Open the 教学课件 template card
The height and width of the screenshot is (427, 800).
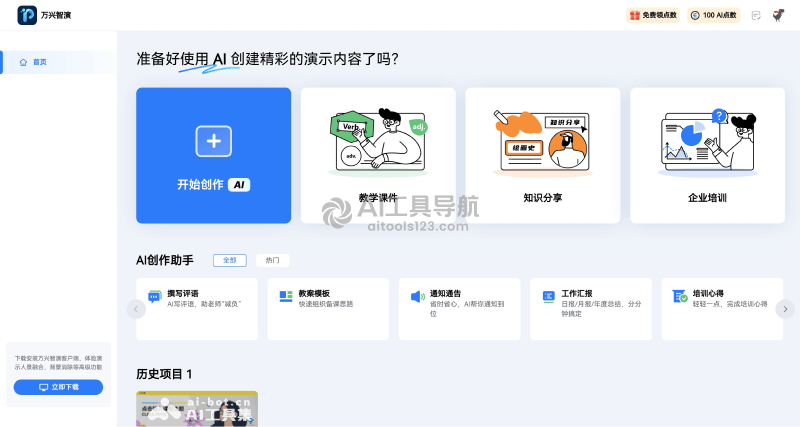[x=378, y=156]
